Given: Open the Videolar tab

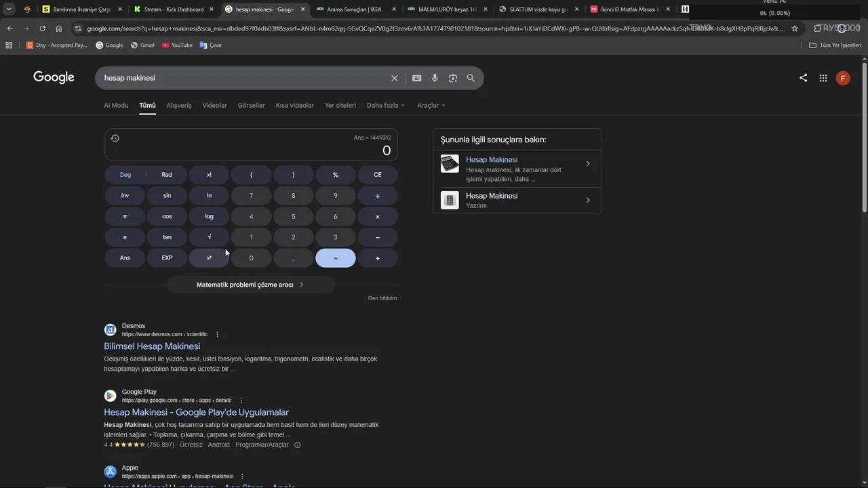Looking at the screenshot, I should 215,106.
